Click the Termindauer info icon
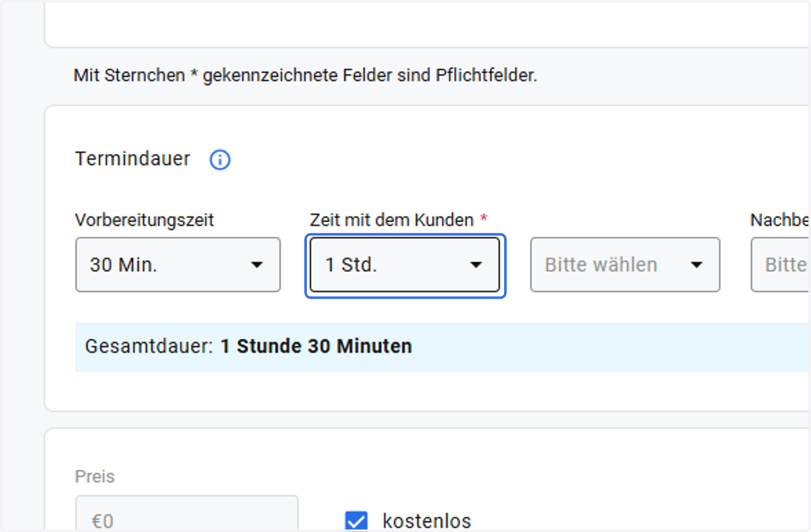811x532 pixels. click(220, 160)
